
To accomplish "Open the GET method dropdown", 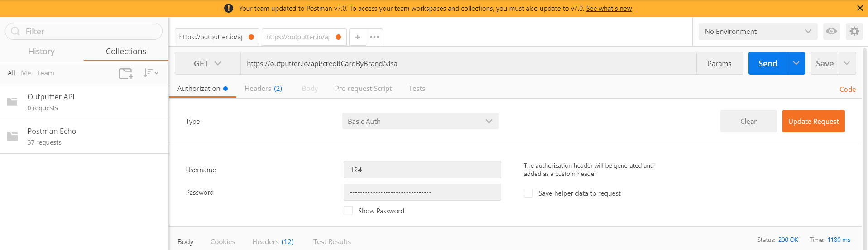I will [207, 64].
